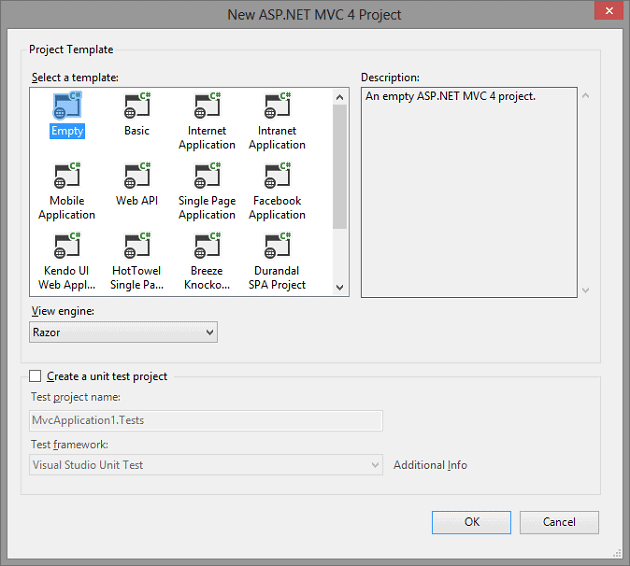630x566 pixels.
Task: Click the 'Intranet Application' label text
Action: pyautogui.click(x=277, y=138)
